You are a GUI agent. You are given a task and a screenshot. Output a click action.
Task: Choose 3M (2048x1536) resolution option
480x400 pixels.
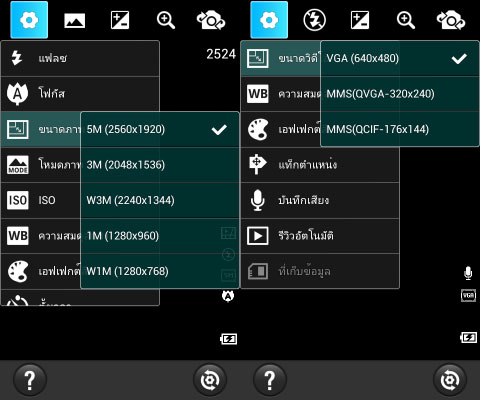tap(160, 165)
